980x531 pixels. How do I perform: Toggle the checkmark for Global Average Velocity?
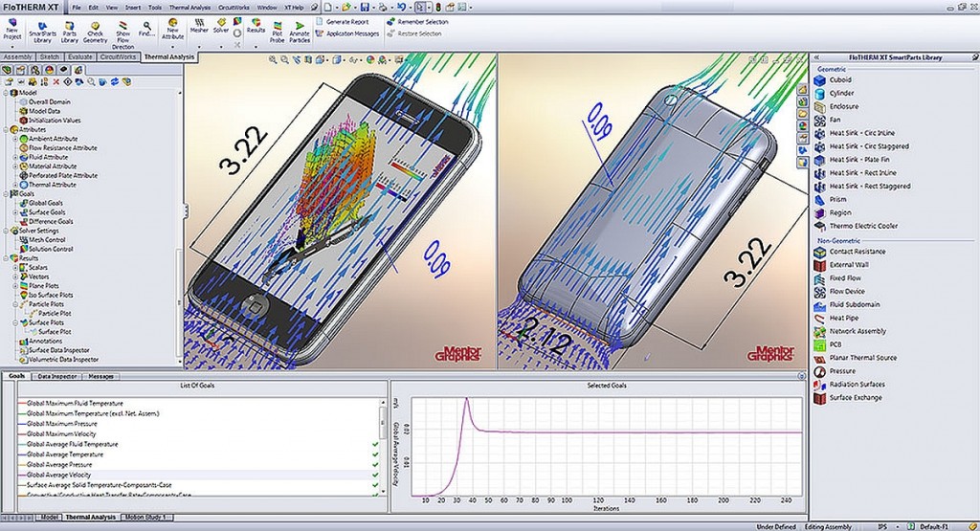(x=375, y=475)
